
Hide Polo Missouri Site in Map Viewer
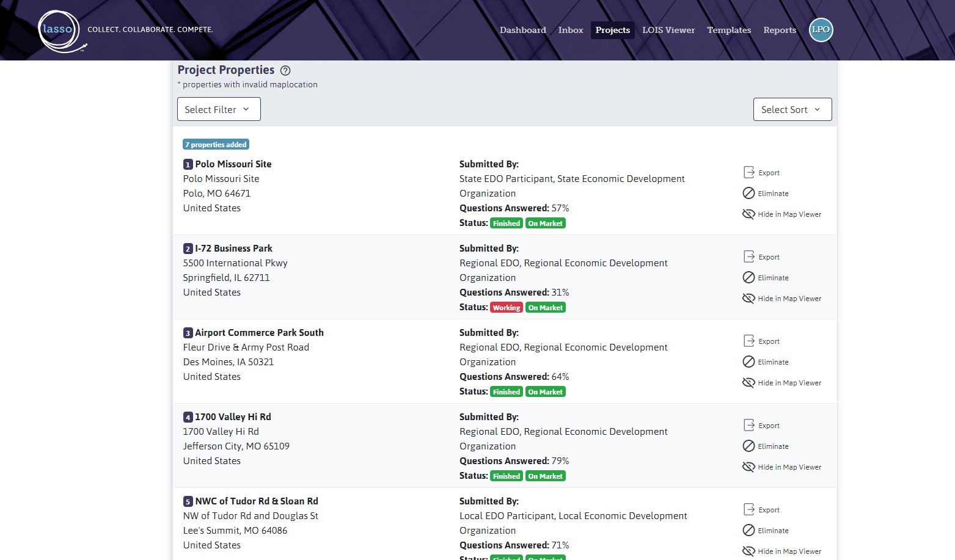click(x=781, y=214)
